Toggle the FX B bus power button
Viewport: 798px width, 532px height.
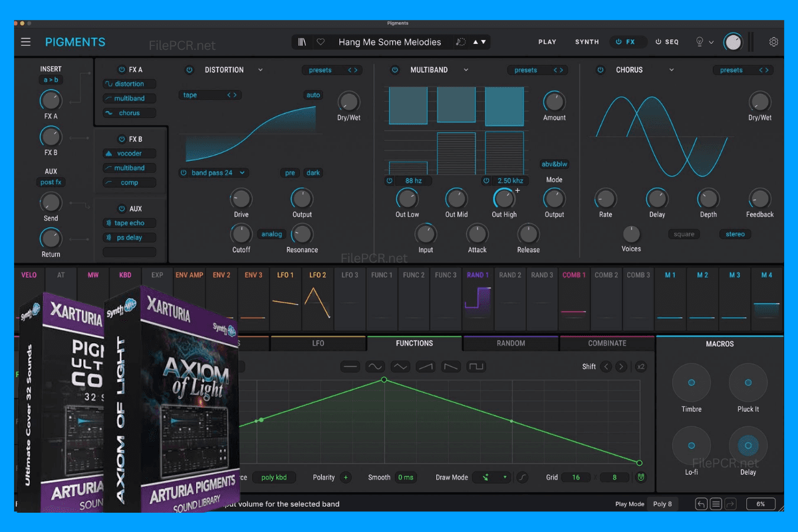(122, 139)
